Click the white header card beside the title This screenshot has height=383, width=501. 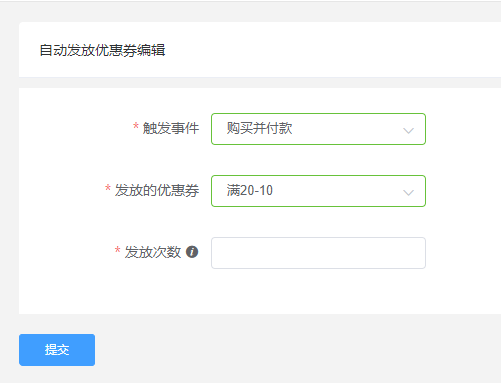click(x=333, y=50)
